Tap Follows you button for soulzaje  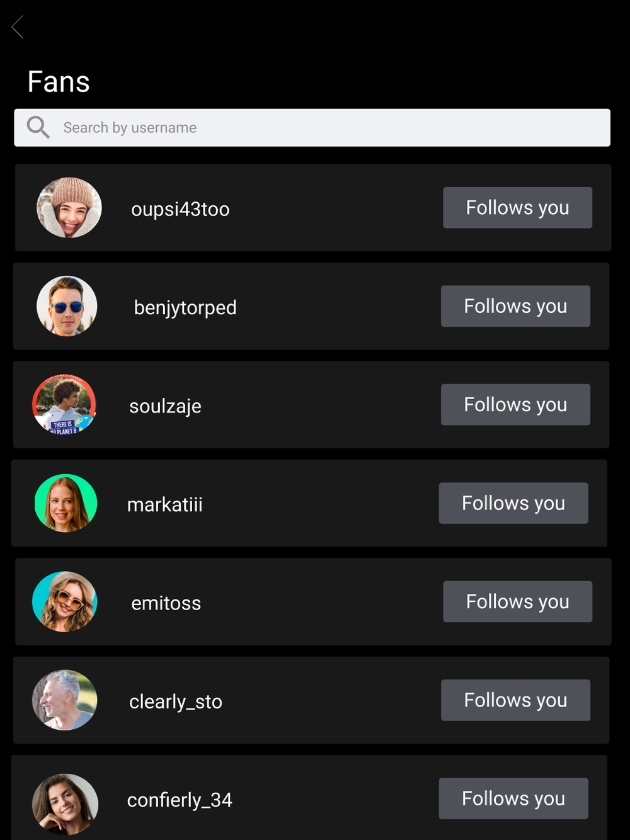[x=515, y=404]
